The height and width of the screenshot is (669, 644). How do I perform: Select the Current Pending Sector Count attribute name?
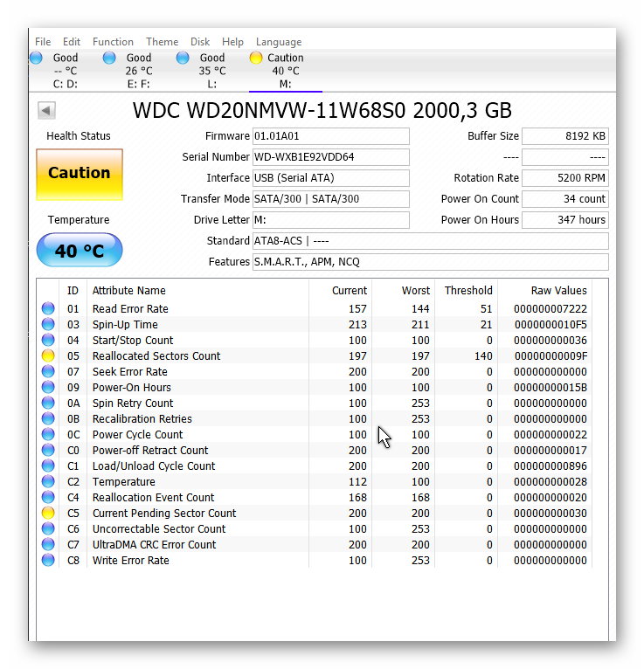164,514
